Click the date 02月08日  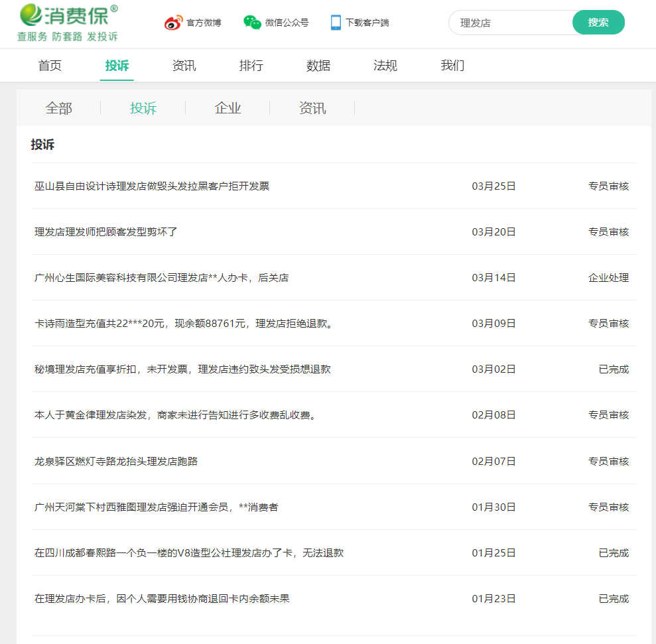(493, 415)
